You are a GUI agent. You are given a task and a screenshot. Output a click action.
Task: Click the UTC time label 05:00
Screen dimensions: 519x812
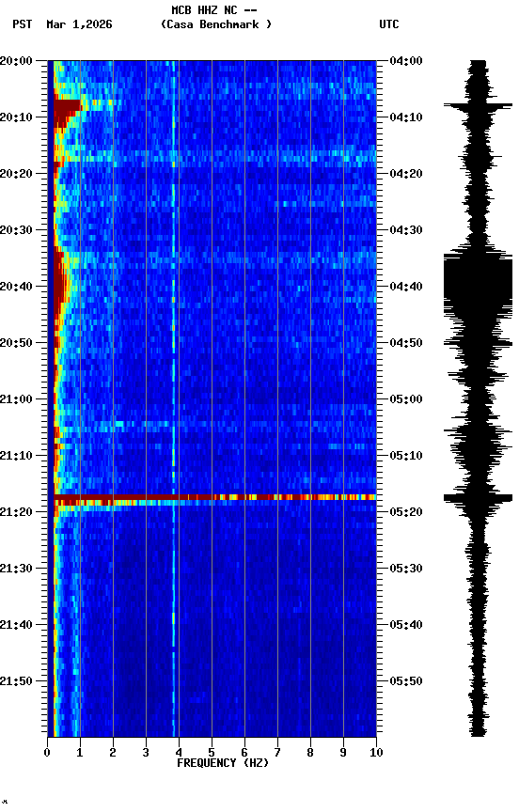point(406,399)
